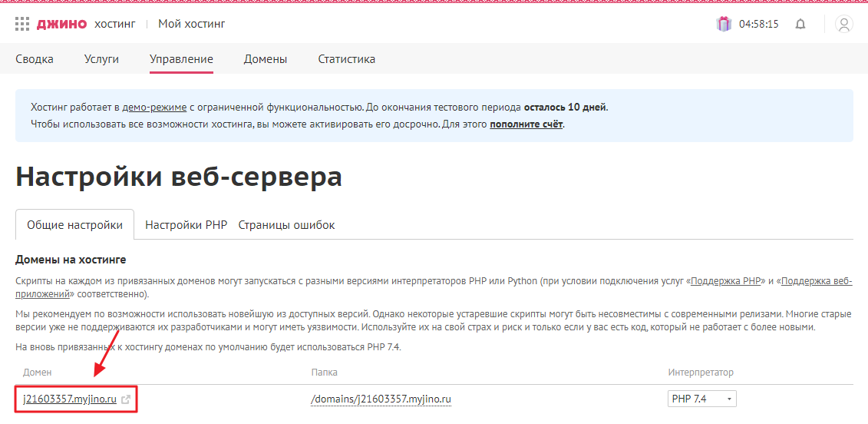Open the j21603357.myjino.ru domain link
The width and height of the screenshot is (868, 424).
point(70,399)
